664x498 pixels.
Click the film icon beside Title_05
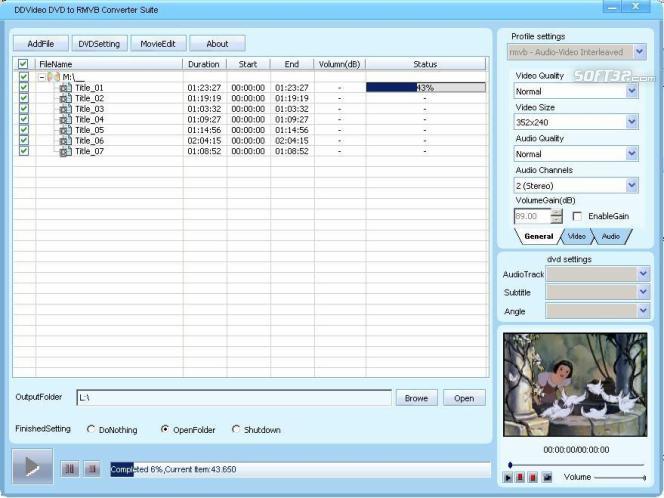(x=65, y=130)
